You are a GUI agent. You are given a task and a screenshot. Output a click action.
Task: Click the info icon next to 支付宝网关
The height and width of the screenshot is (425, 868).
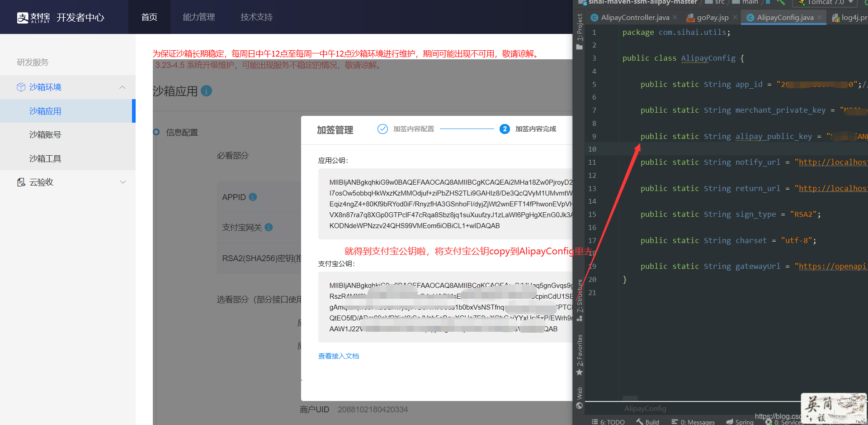click(269, 227)
